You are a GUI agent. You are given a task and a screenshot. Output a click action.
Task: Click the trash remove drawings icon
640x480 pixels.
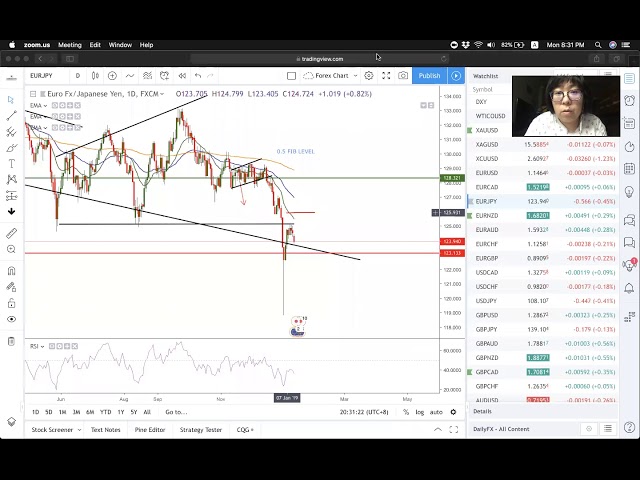11,342
